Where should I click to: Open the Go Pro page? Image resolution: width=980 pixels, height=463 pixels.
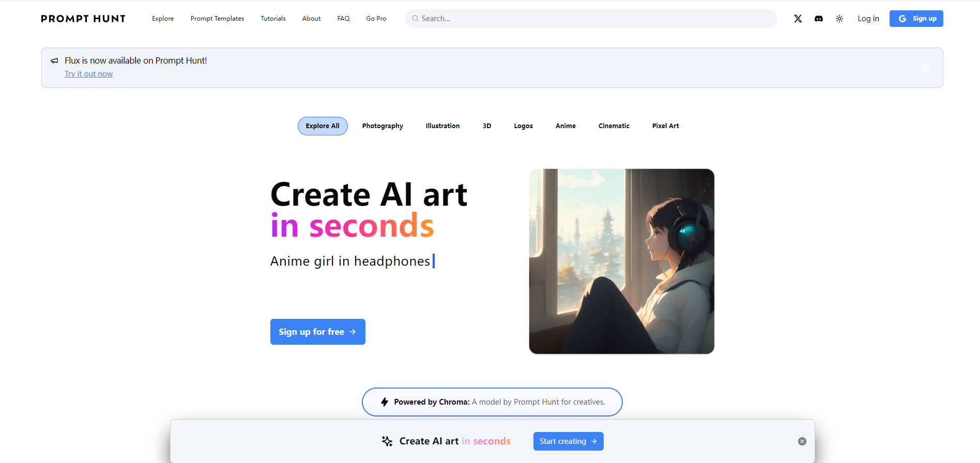coord(376,19)
